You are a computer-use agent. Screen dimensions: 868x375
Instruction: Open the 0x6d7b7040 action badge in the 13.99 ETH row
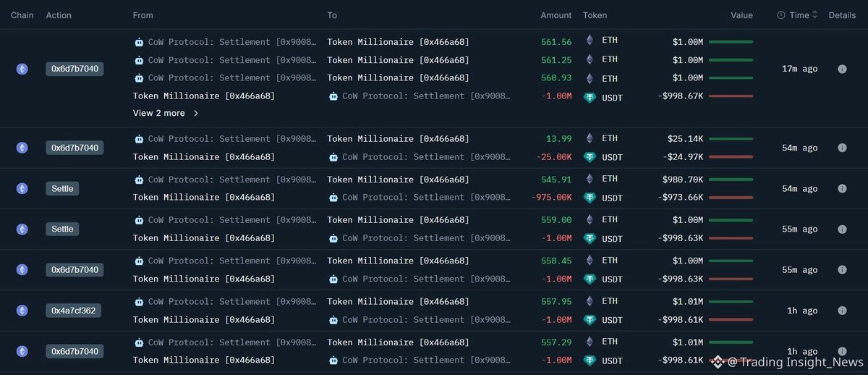click(x=75, y=148)
